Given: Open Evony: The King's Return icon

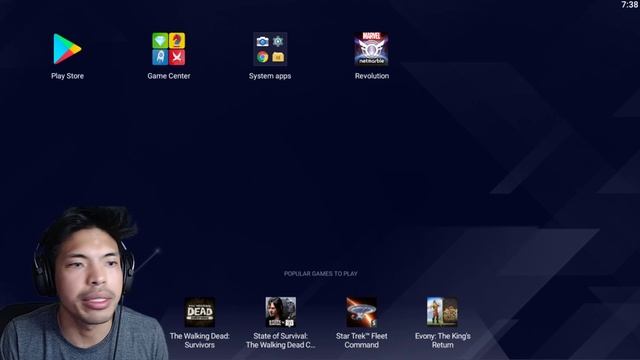Looking at the screenshot, I should click(442, 312).
